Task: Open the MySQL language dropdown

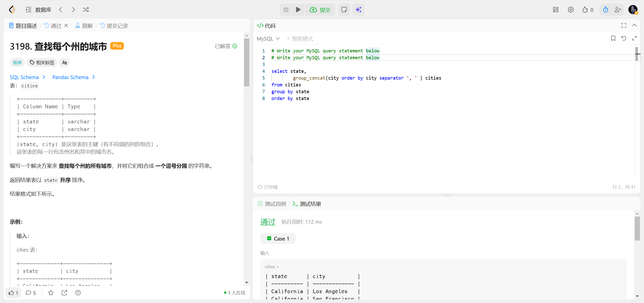Action: [268, 39]
